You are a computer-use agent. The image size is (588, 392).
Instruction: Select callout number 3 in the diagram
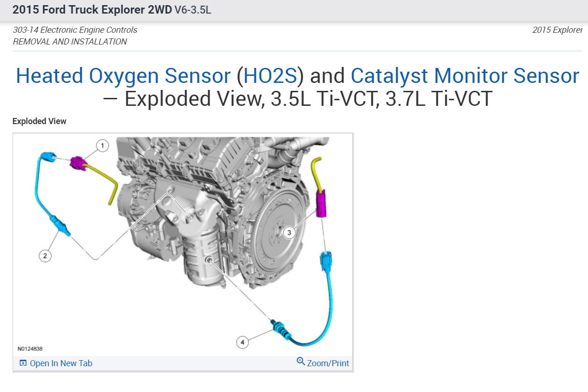(x=290, y=232)
